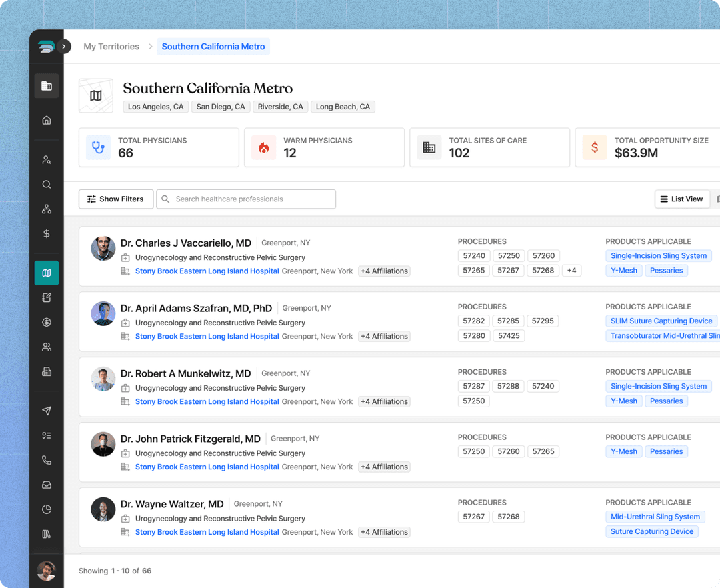Screen dimensions: 720x588
Task: Open the territories map icon in sidebar
Action: pos(47,273)
